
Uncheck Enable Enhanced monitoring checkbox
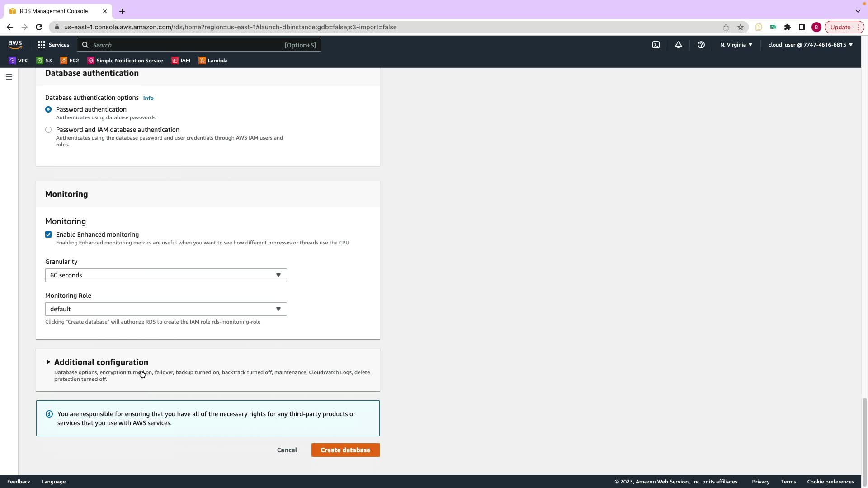(x=48, y=235)
